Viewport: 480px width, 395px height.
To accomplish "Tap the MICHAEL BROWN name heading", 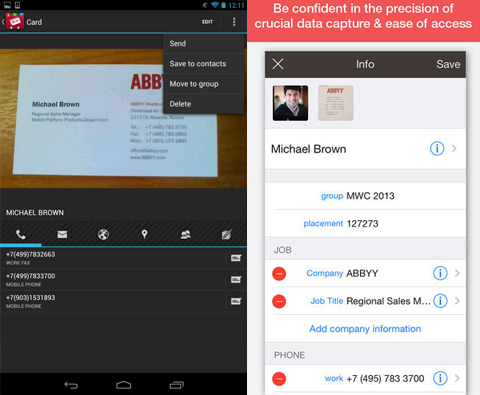I will (35, 213).
